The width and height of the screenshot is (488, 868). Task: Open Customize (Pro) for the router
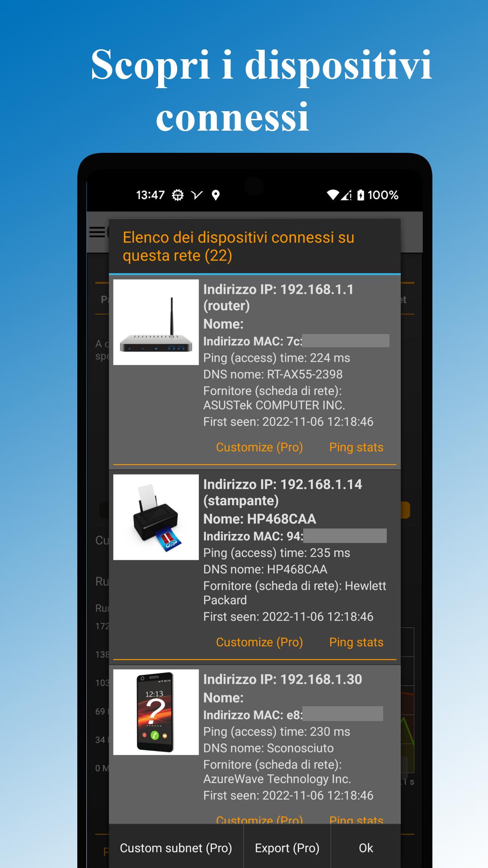[259, 447]
